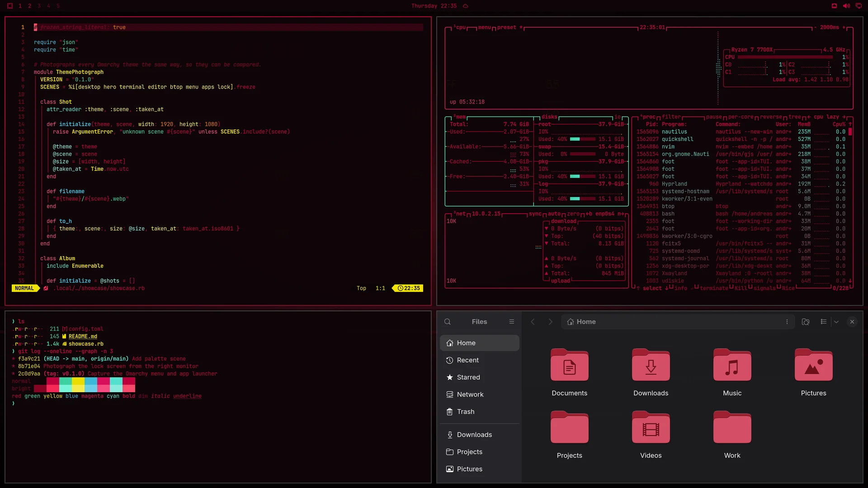
Task: Toggle sync in btop net box
Action: (x=535, y=214)
